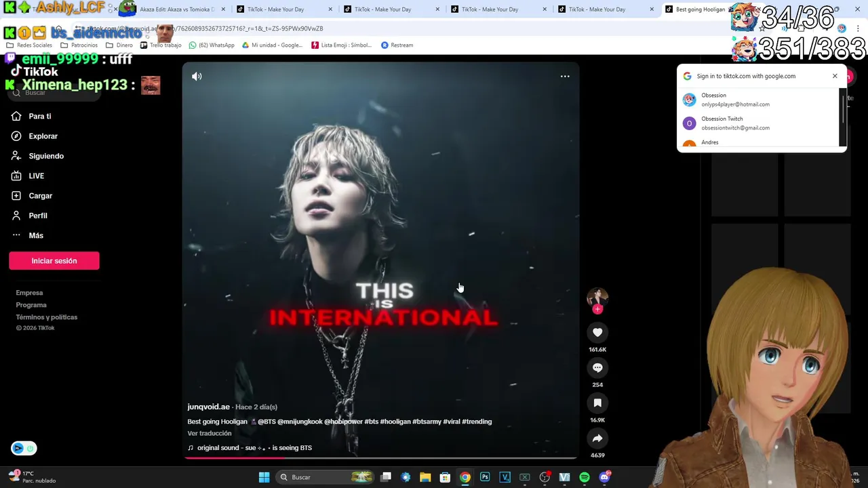Click the 161.6K like count

pyautogui.click(x=597, y=350)
